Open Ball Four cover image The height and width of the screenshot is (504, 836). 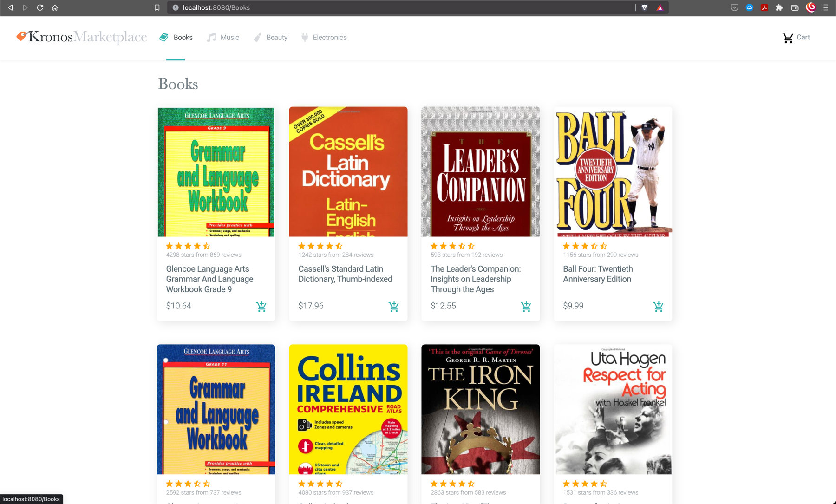[x=613, y=172]
